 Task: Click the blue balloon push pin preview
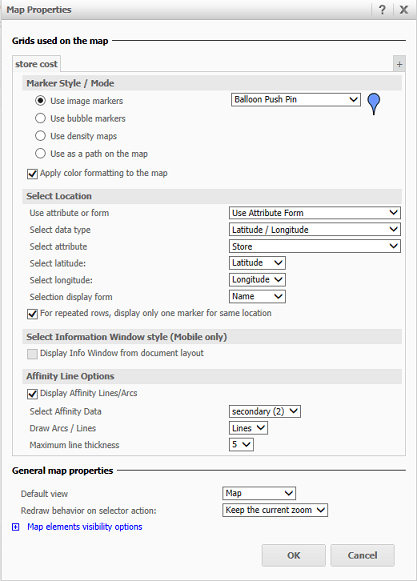[374, 104]
